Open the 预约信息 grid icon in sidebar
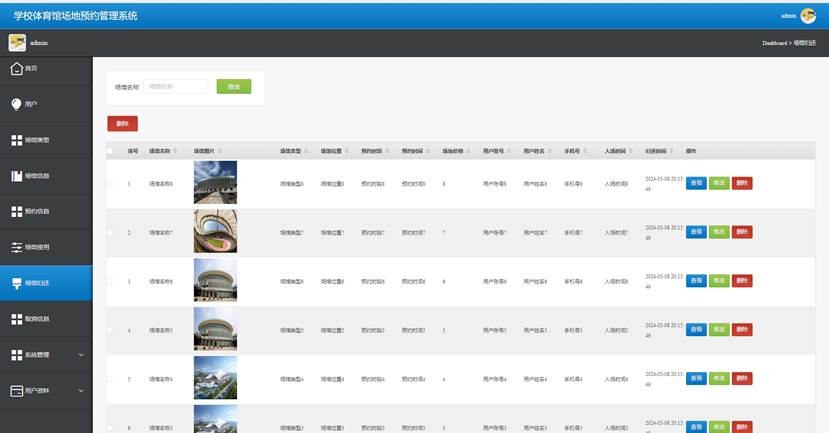 (x=17, y=211)
